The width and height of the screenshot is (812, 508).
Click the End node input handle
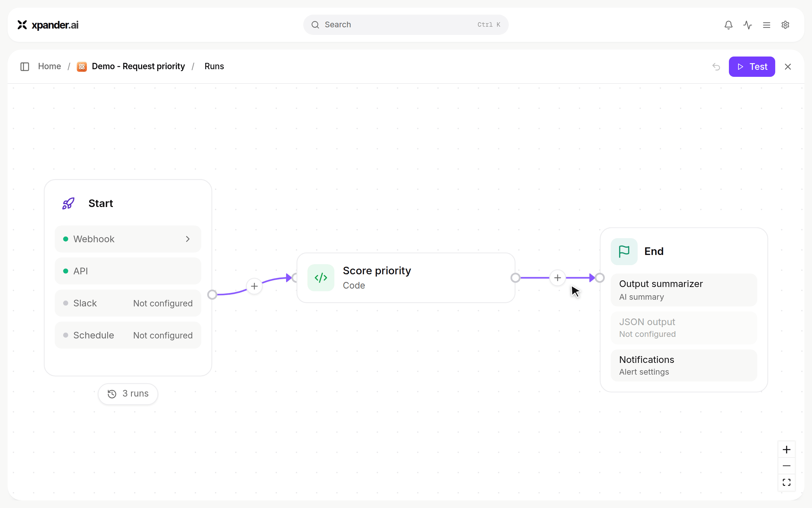point(600,277)
